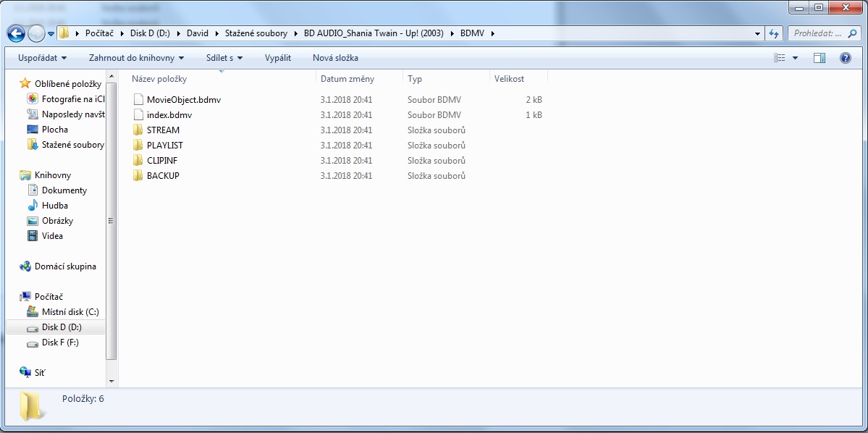Select Hudba library in sidebar
The image size is (868, 433).
tap(54, 206)
